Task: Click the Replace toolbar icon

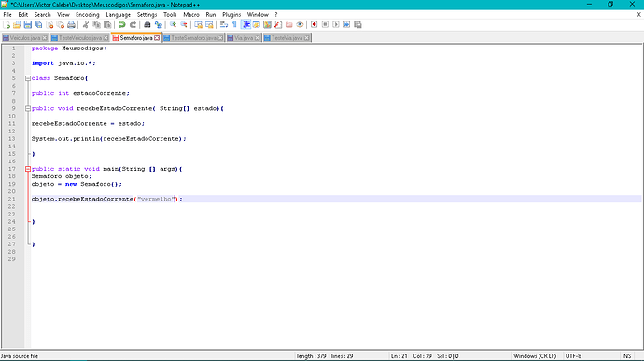Action: [x=158, y=24]
